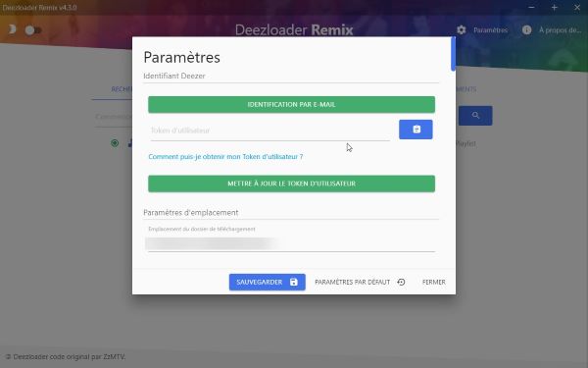Viewport: 588px width, 368px height.
Task: Focus the Token d'utilisateur input field
Action: (269, 131)
